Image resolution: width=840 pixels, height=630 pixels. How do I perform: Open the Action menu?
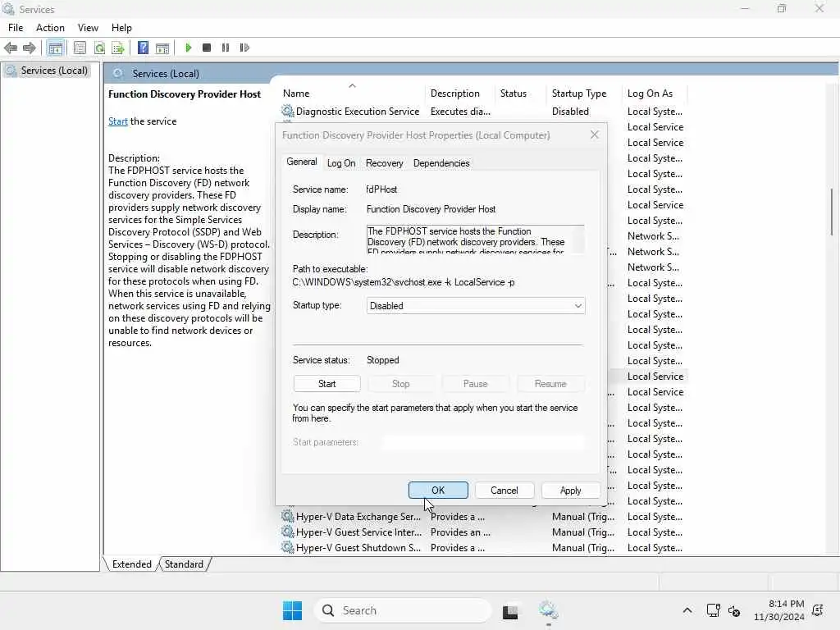click(x=50, y=28)
